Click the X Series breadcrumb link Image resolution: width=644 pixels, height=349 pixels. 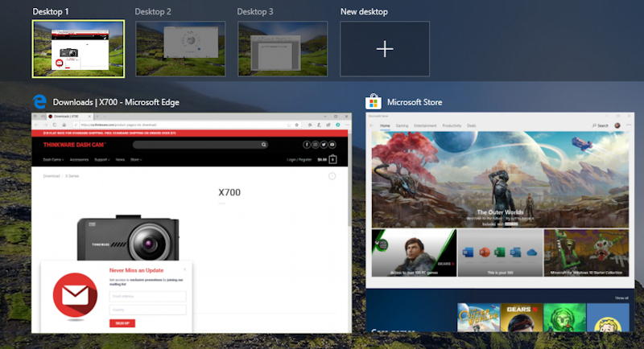tap(72, 176)
